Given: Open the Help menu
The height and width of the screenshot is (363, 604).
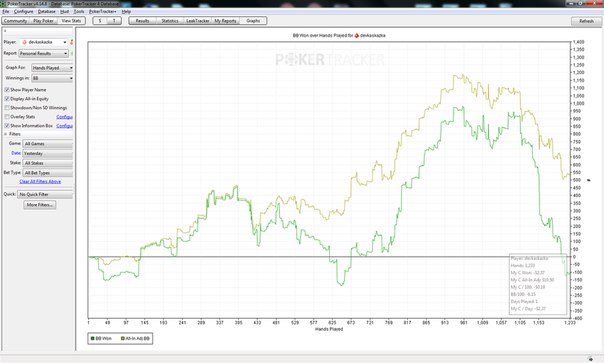Looking at the screenshot, I should coord(126,12).
